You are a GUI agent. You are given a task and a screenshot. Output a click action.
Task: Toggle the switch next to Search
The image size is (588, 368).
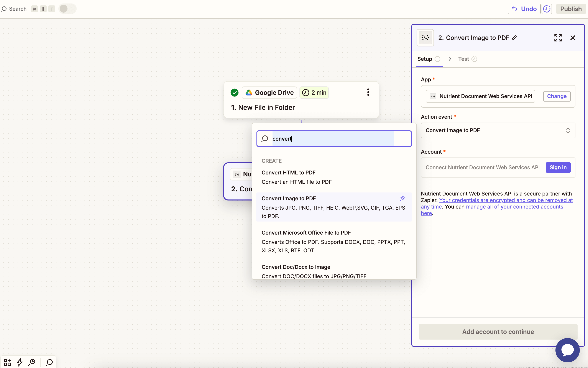67,9
